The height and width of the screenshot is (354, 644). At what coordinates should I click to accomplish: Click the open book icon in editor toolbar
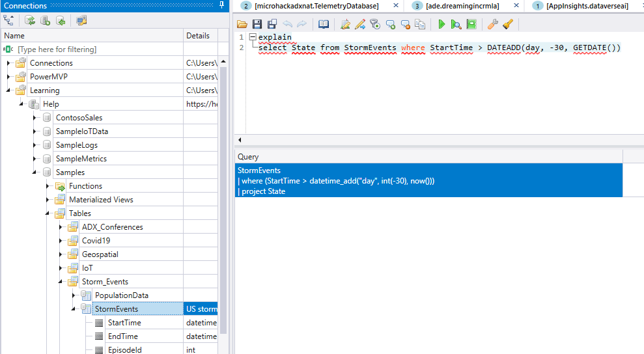(x=324, y=24)
